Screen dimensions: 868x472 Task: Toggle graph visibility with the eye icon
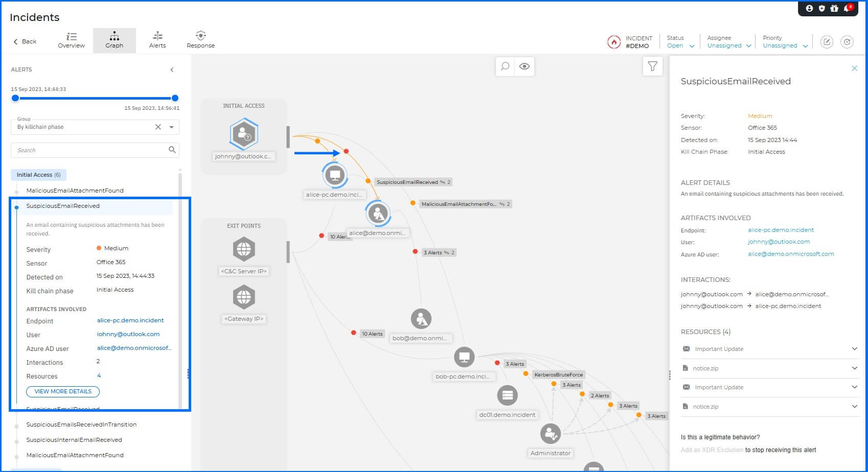(x=524, y=66)
